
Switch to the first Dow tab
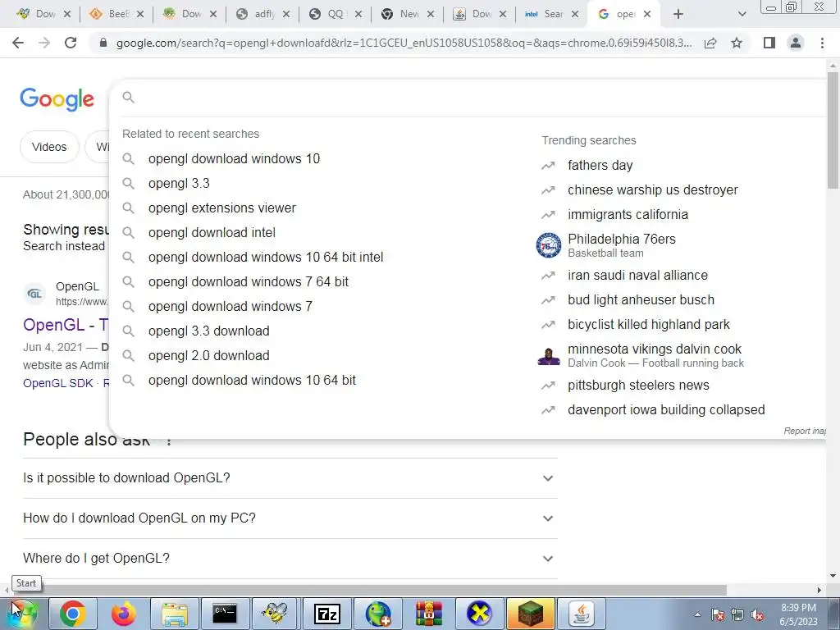[x=43, y=14]
